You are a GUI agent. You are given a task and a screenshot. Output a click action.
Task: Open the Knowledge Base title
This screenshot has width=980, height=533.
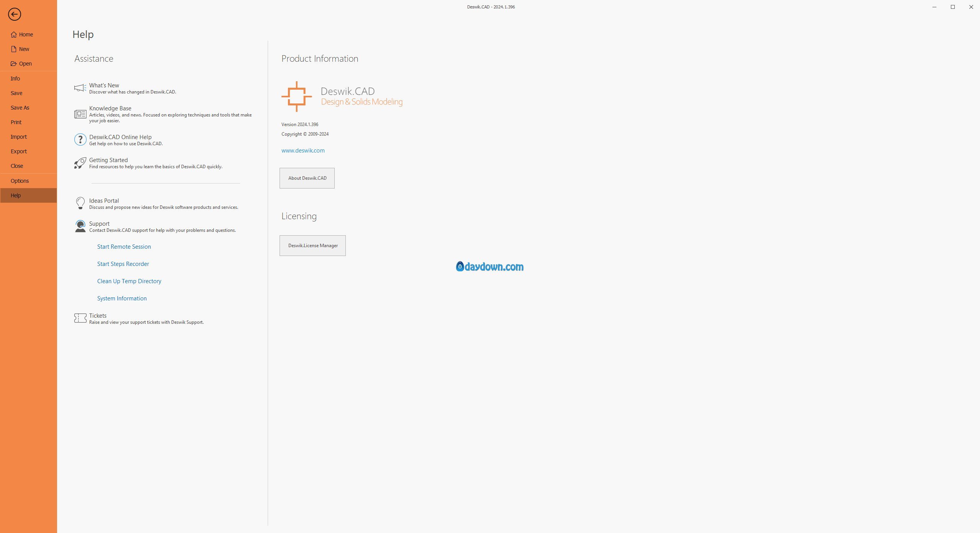pyautogui.click(x=110, y=108)
